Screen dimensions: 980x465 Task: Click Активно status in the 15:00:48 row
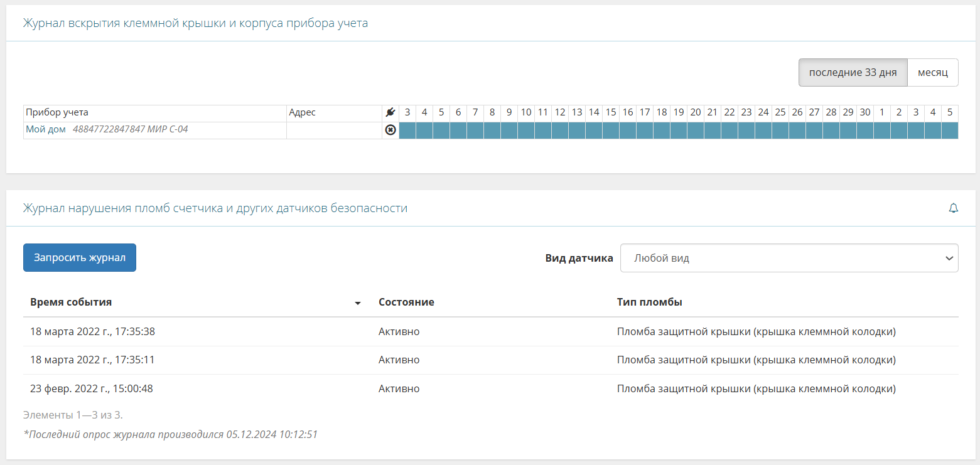coord(399,388)
